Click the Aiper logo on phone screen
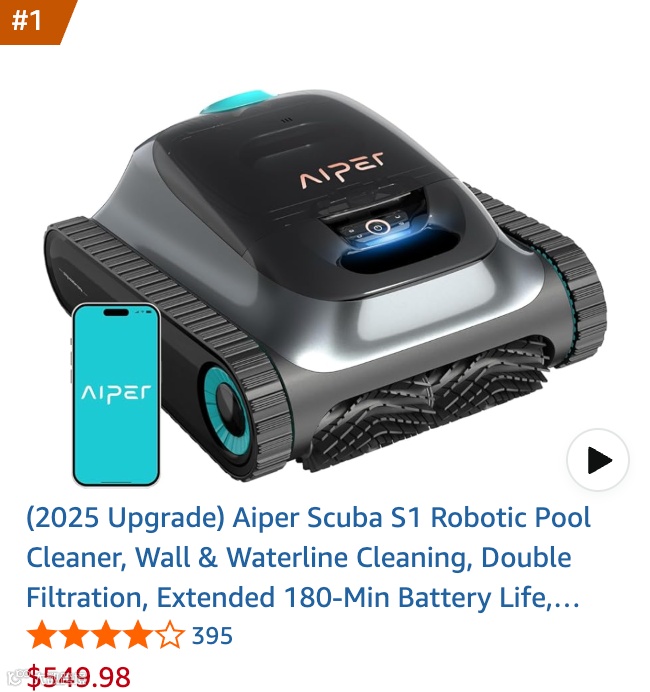The height and width of the screenshot is (692, 650). pyautogui.click(x=116, y=393)
